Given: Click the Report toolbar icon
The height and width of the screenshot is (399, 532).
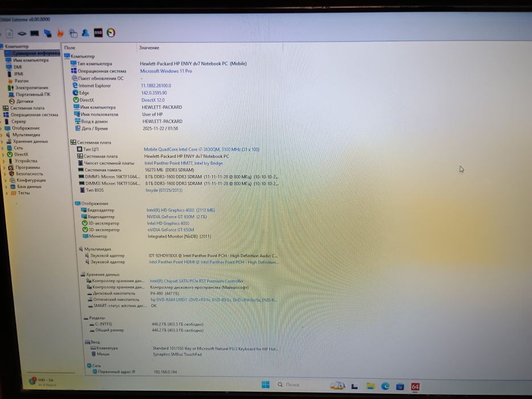Looking at the screenshot, I should [10, 33].
